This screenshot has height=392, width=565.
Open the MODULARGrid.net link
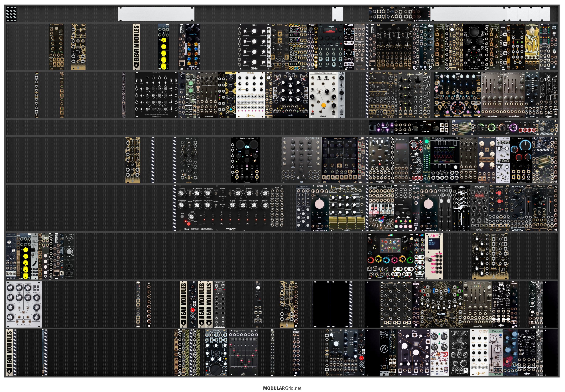click(282, 388)
